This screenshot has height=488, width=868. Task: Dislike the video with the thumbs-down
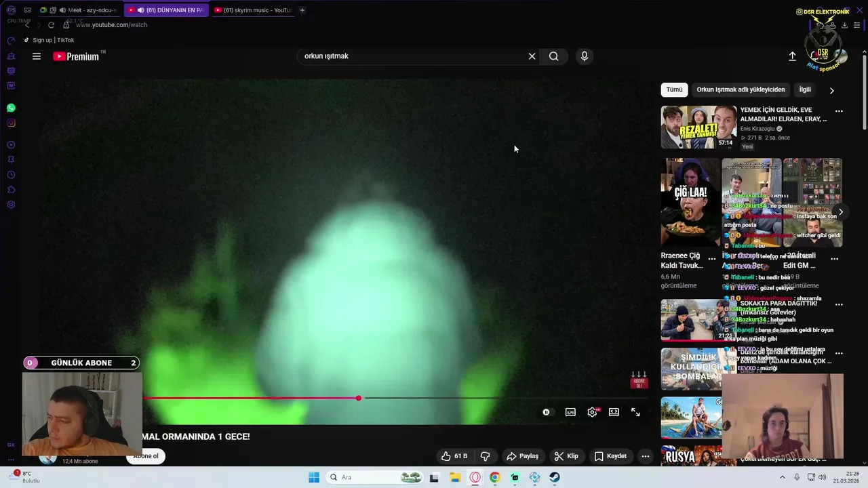click(x=486, y=456)
